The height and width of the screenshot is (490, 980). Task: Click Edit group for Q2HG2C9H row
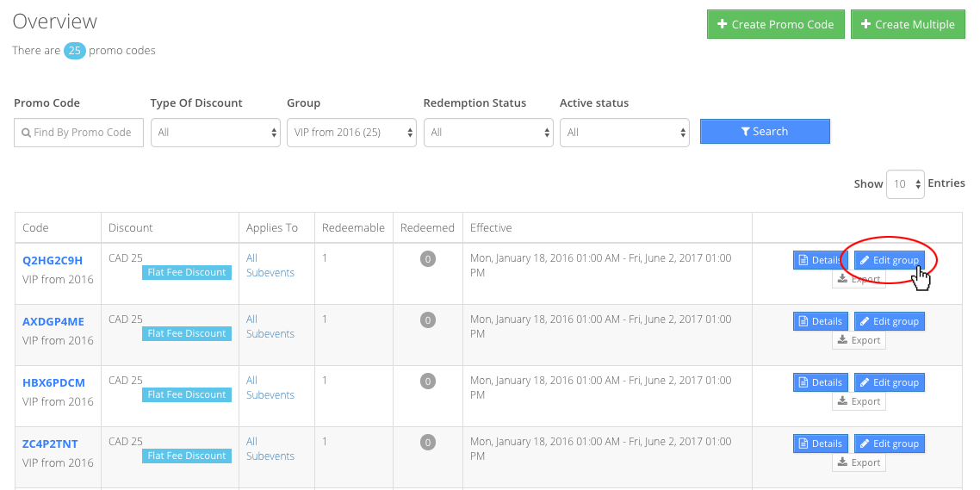889,260
